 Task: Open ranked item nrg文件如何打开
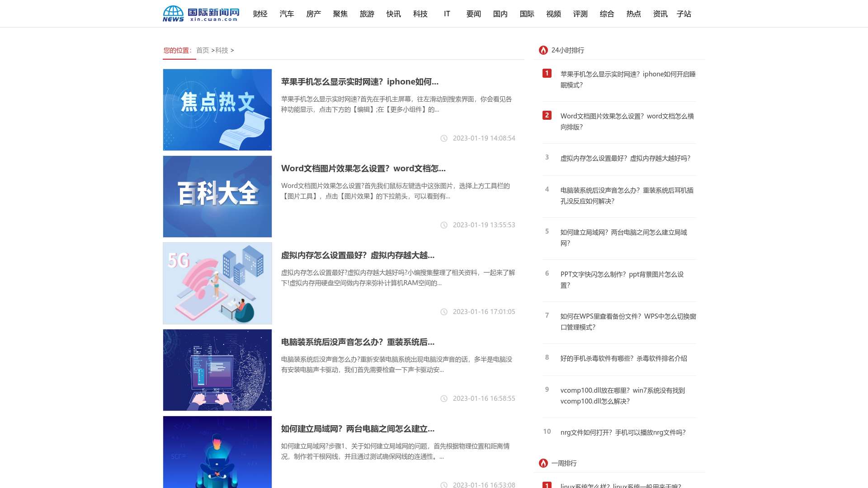click(x=623, y=432)
